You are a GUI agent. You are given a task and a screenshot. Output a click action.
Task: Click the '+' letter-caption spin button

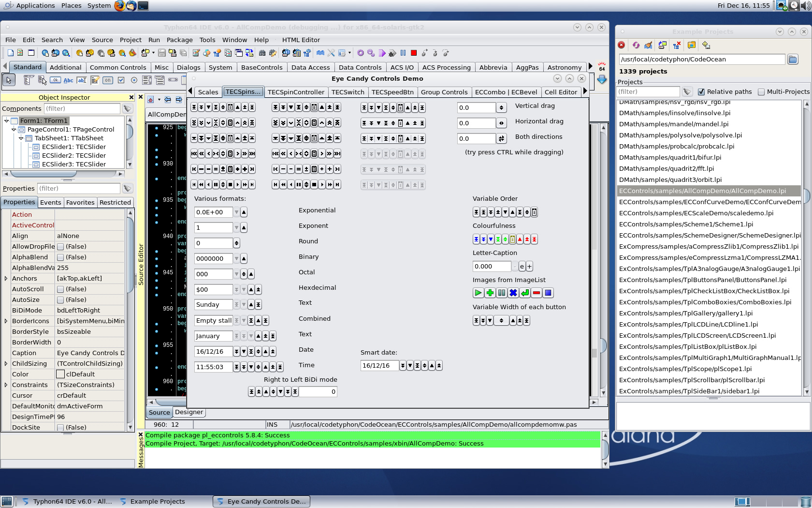[529, 267]
